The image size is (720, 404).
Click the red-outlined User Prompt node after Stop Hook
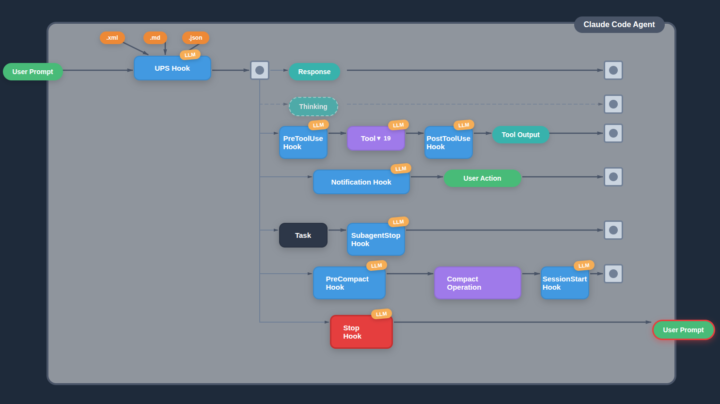(x=683, y=330)
